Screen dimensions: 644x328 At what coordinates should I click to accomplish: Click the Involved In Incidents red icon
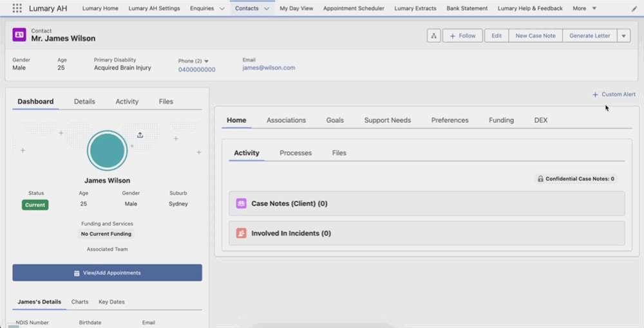point(241,233)
